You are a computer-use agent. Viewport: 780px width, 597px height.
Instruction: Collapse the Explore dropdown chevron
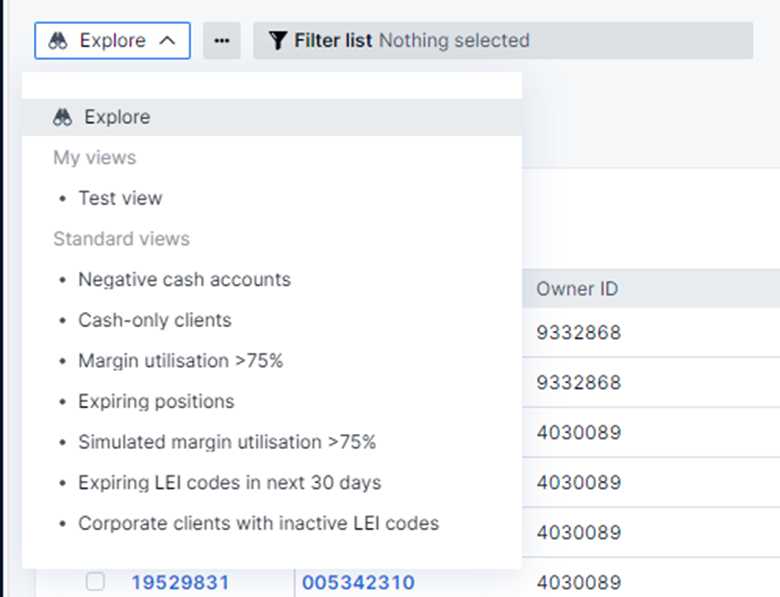tap(168, 41)
